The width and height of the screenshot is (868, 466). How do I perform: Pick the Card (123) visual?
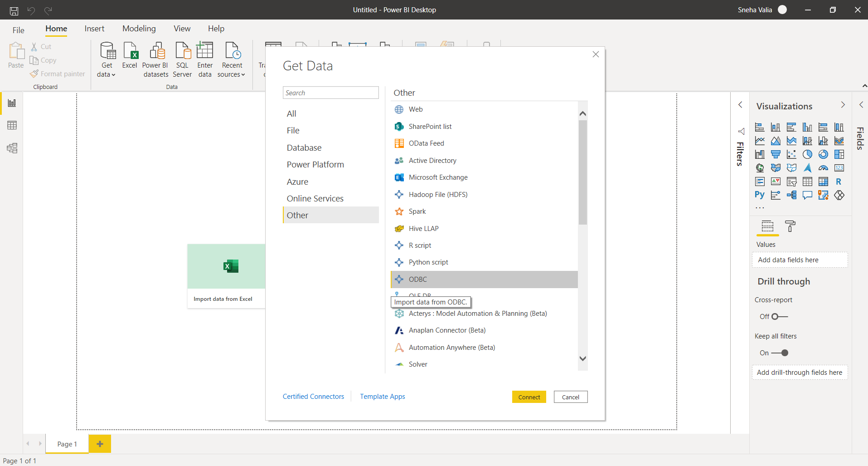(x=839, y=168)
